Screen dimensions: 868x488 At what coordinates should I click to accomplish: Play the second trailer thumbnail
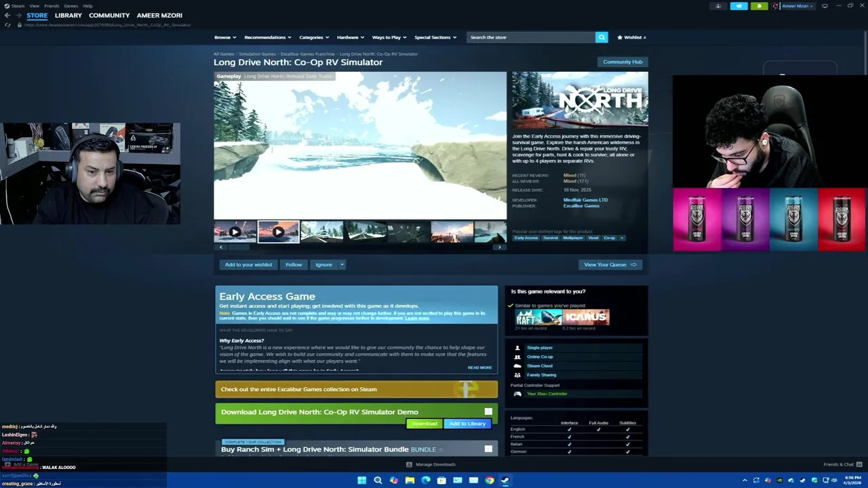point(278,232)
